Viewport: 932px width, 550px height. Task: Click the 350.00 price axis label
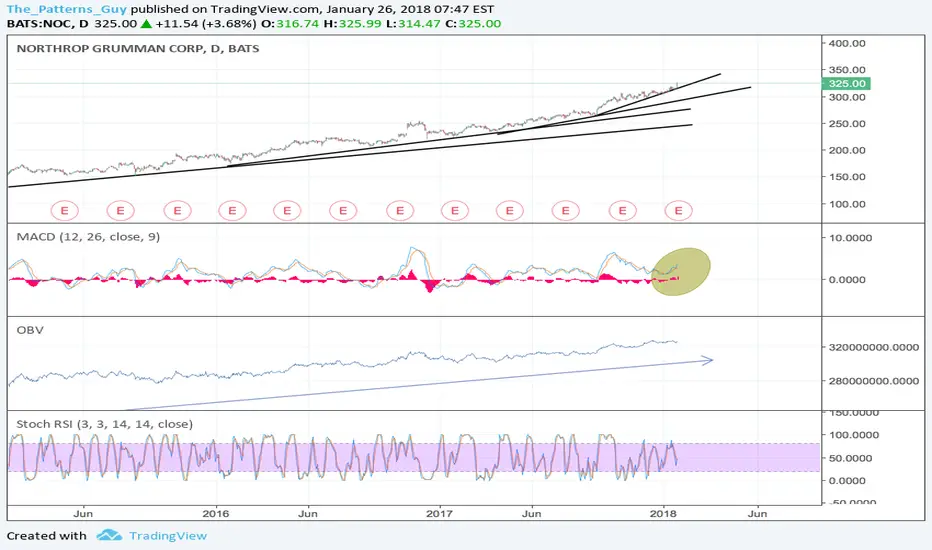coord(847,70)
